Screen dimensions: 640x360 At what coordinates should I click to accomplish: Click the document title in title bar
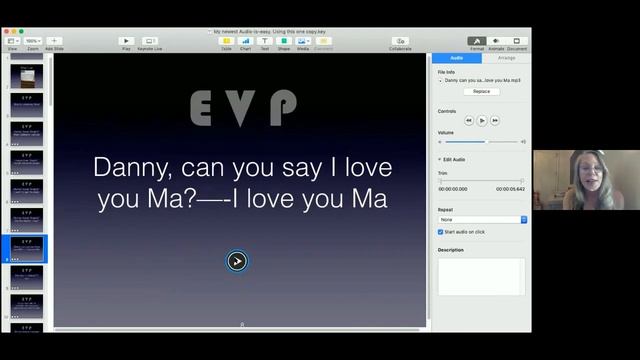(x=269, y=31)
